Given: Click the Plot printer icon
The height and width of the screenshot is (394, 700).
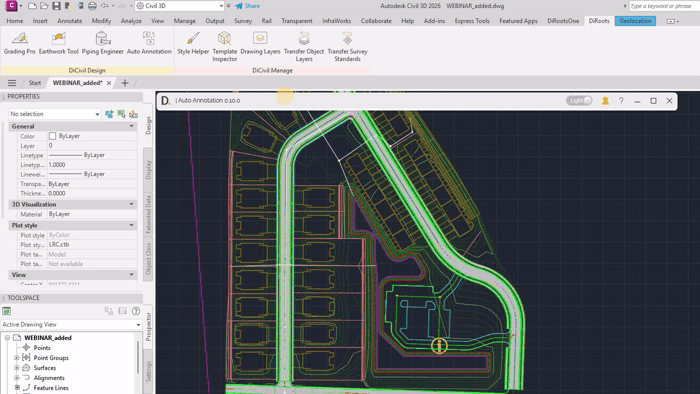Looking at the screenshot, I should click(92, 6).
